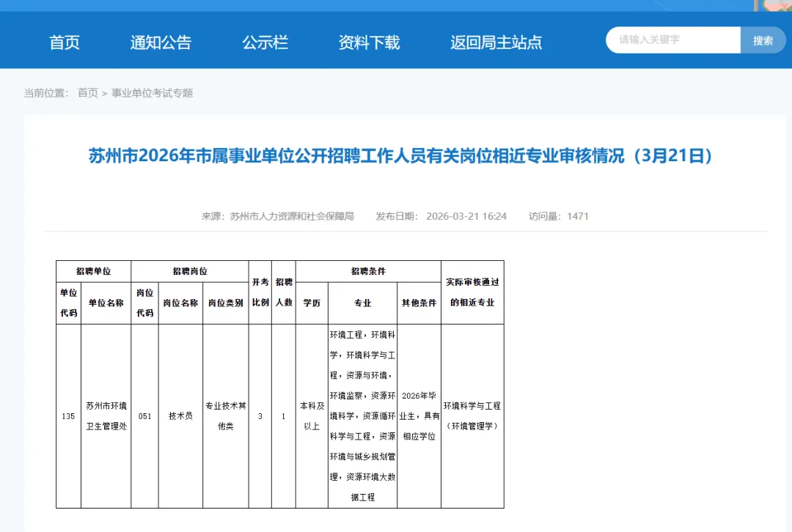
Task: Open the 首页 navigation menu item
Action: (x=64, y=43)
